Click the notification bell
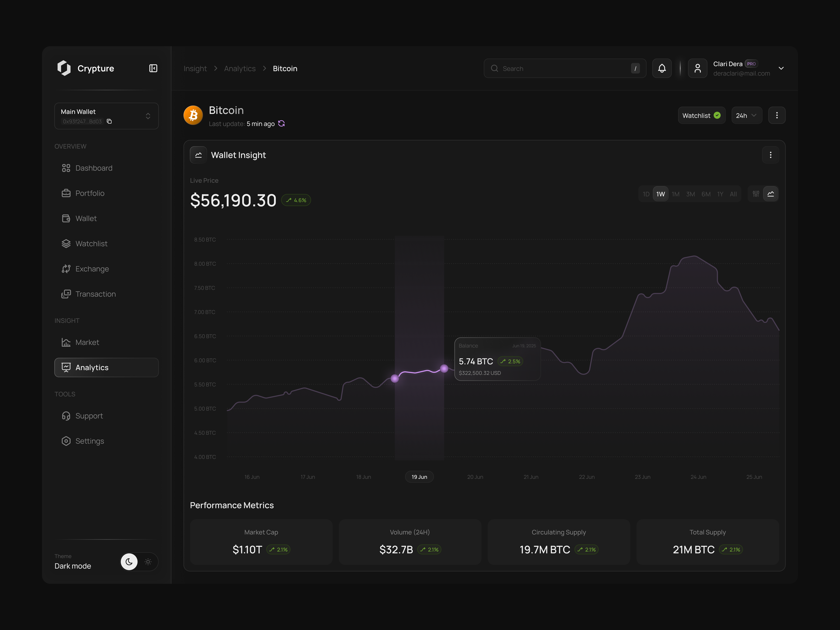 (x=662, y=68)
